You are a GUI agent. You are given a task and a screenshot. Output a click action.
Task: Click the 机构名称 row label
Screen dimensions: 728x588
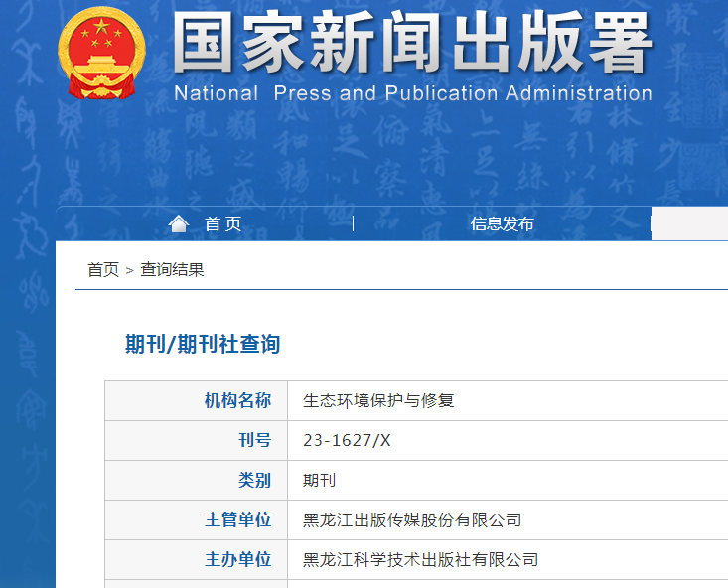tap(237, 401)
